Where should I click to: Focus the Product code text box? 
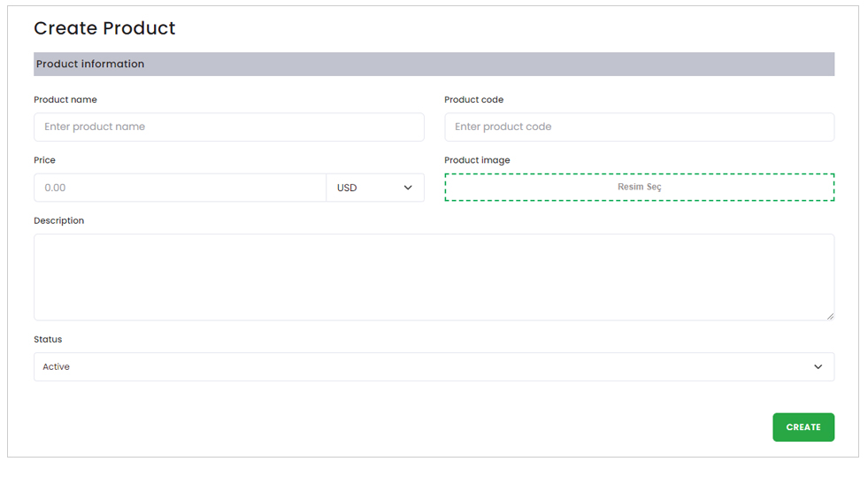tap(639, 127)
